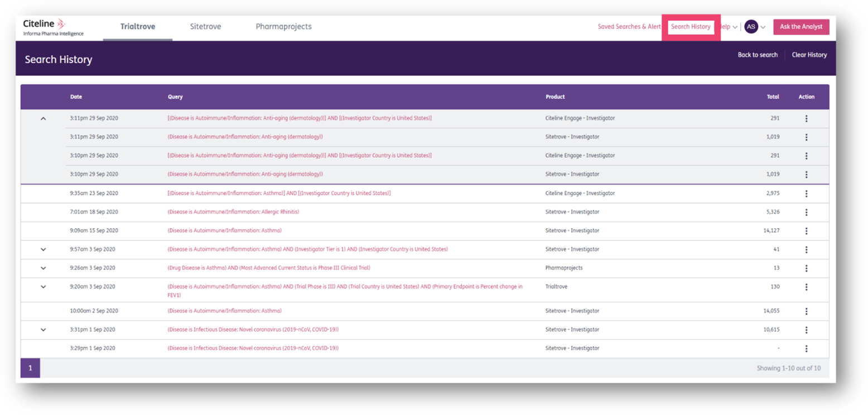This screenshot has height=415, width=868.
Task: Click the Clear History link
Action: (x=809, y=55)
